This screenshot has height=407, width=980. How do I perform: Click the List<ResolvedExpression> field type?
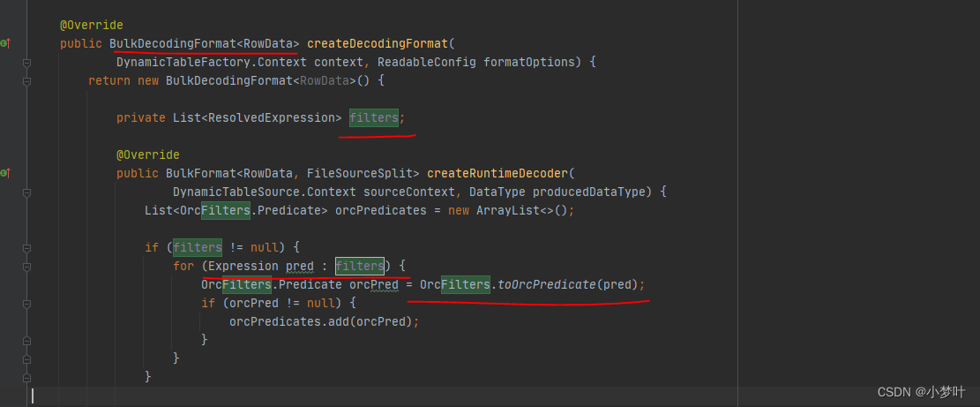pos(258,117)
